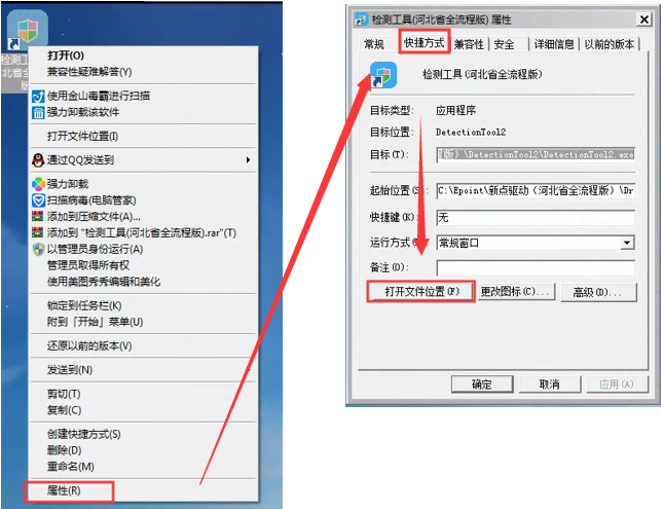Click the detection tool desktop shortcut icon

click(x=27, y=30)
